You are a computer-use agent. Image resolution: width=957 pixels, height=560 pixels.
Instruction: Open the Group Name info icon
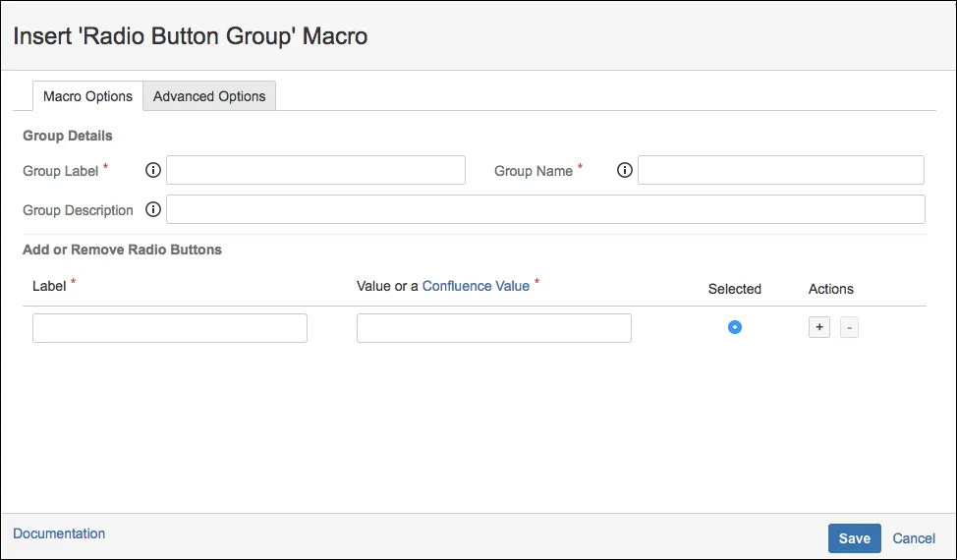[x=624, y=170]
